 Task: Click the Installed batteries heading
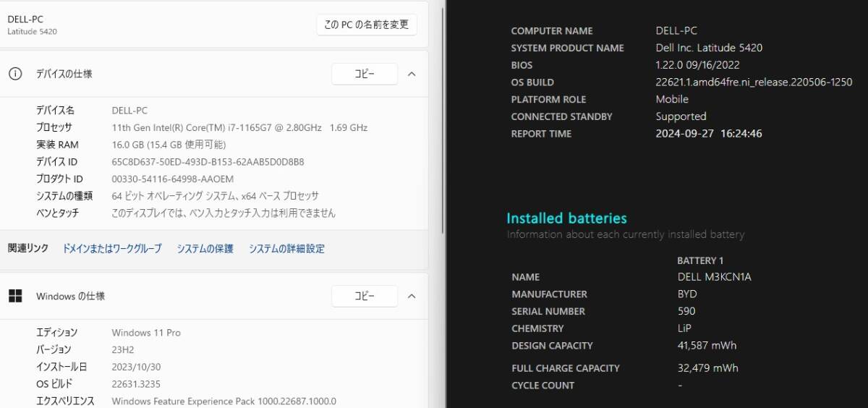pyautogui.click(x=566, y=218)
